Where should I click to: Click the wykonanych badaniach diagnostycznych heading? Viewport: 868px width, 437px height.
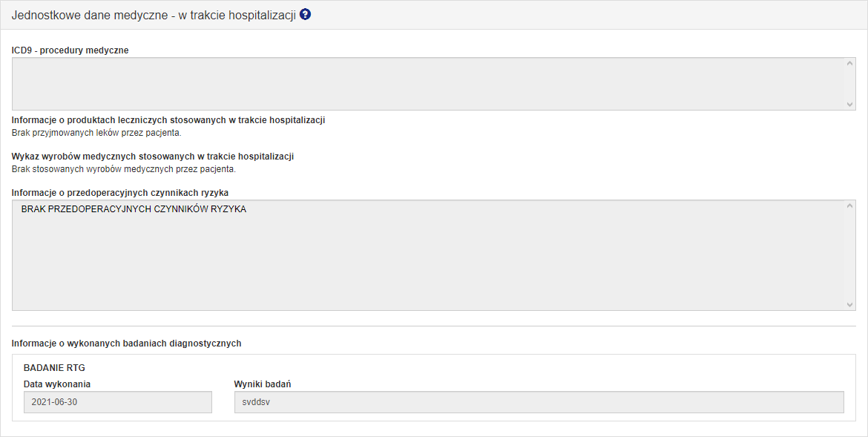[x=127, y=344]
